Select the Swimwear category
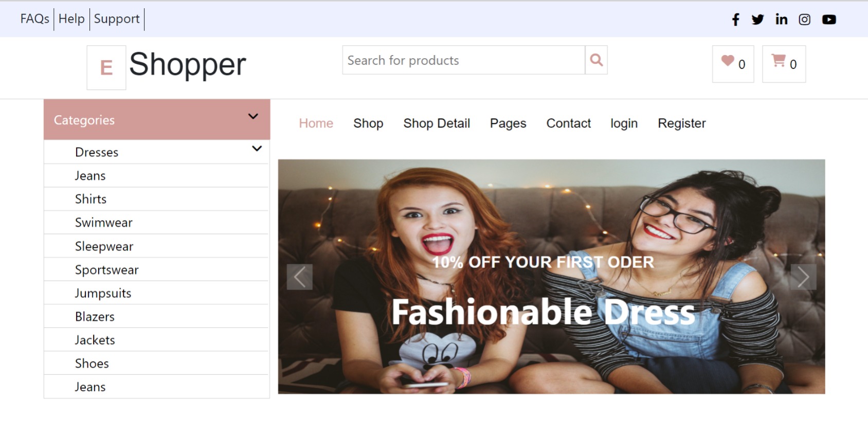This screenshot has width=868, height=434. (156, 223)
